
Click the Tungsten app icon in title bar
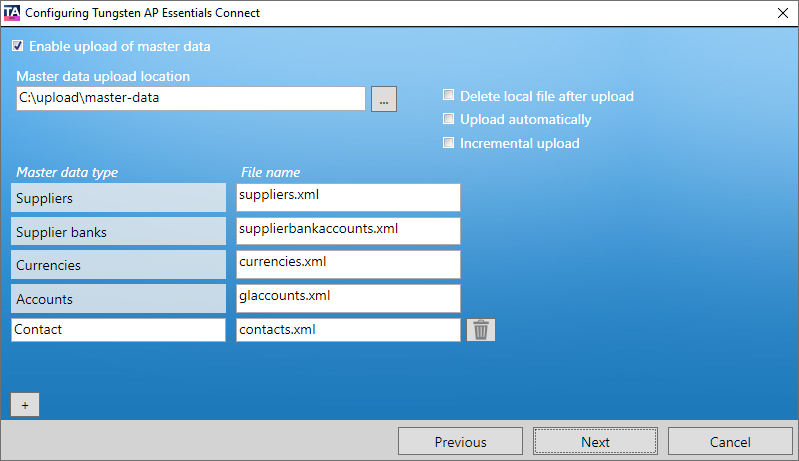click(11, 12)
